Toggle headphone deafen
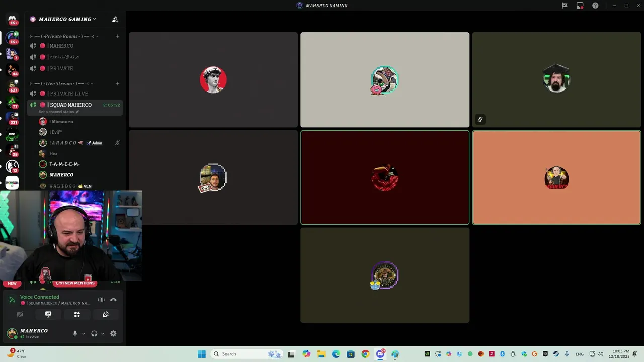The width and height of the screenshot is (644, 362). (x=94, y=333)
